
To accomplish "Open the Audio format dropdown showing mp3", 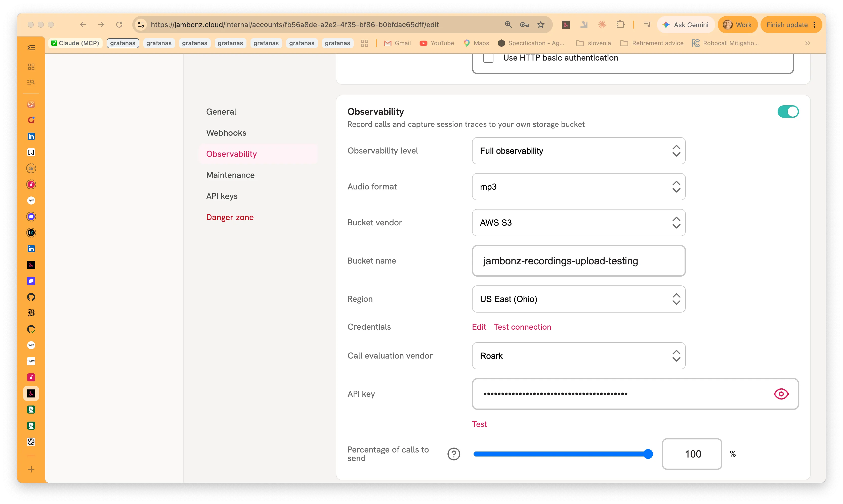I will 578,186.
